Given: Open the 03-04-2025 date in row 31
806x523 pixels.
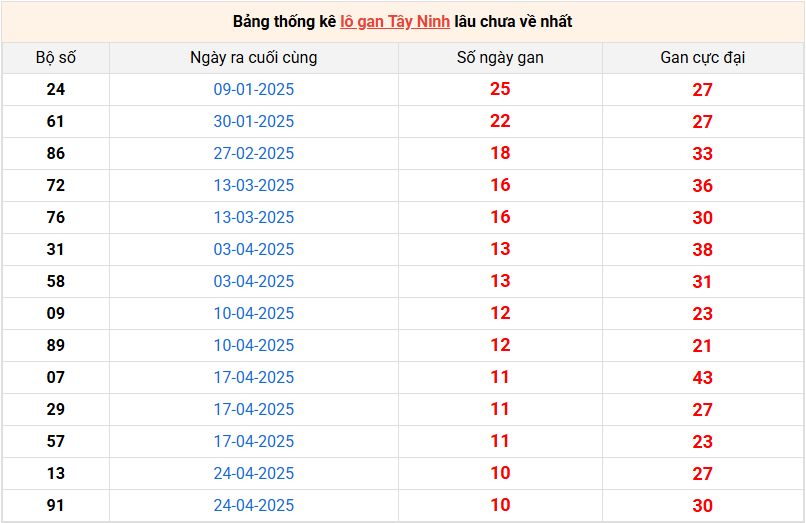Looking at the screenshot, I should [x=253, y=249].
